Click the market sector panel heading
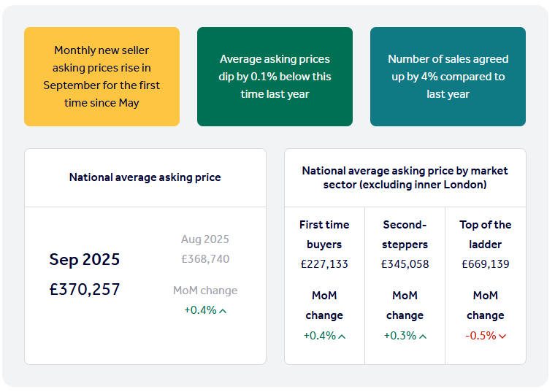The image size is (555, 392). click(x=405, y=177)
